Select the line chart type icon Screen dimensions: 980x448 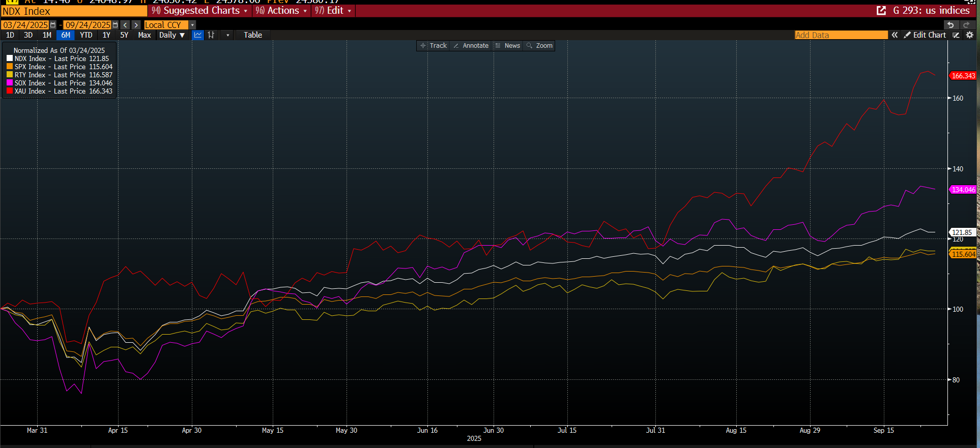(198, 35)
